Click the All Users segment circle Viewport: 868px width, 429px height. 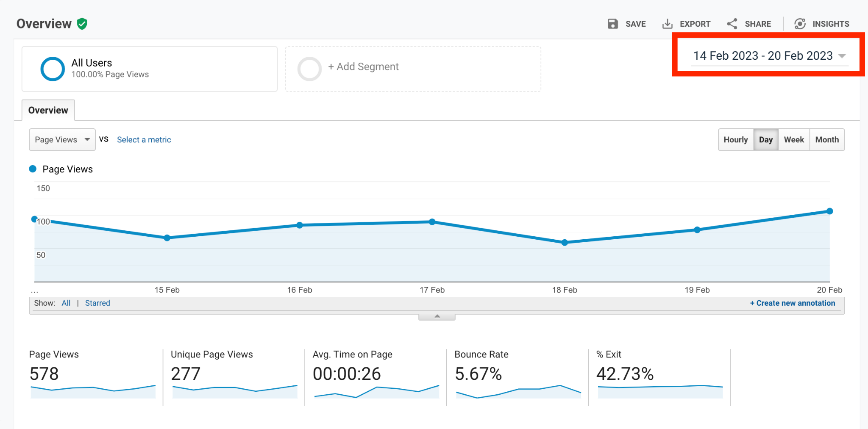[x=53, y=69]
